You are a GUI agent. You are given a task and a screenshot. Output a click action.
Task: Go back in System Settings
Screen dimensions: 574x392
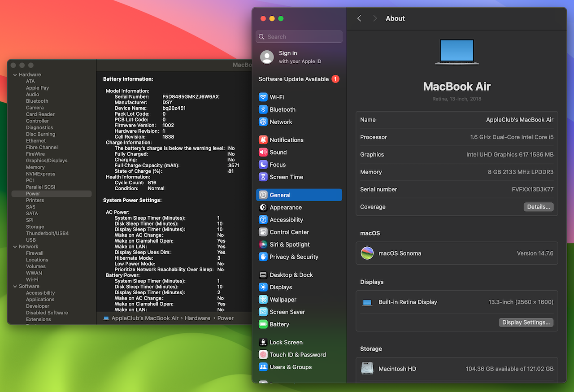[x=359, y=18]
